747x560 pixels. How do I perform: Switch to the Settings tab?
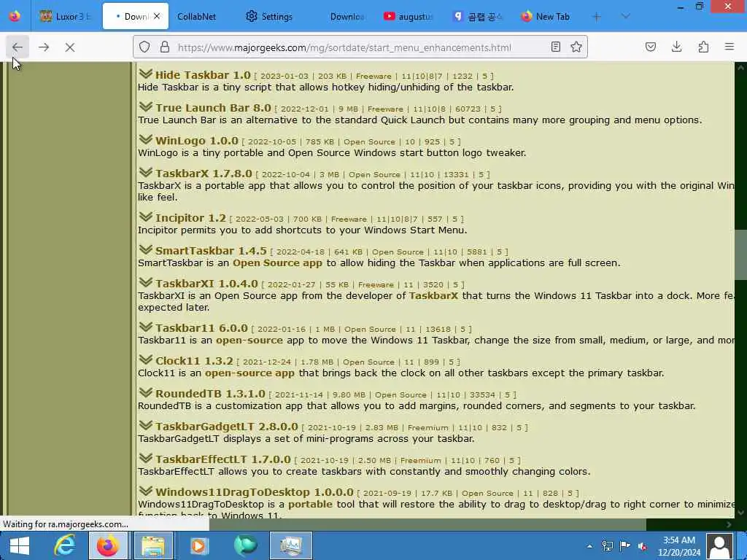269,16
